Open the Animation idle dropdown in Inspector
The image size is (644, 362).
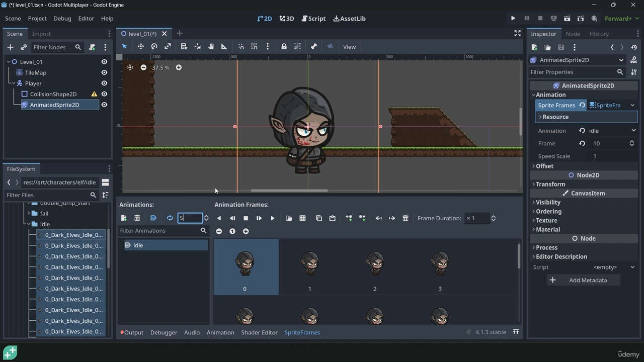point(612,131)
